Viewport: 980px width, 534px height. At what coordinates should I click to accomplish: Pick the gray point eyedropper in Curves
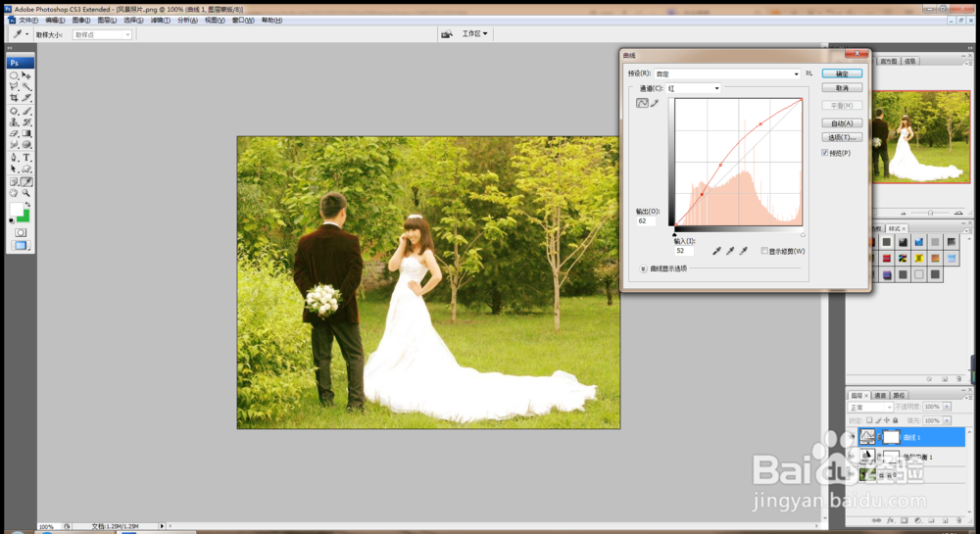click(729, 251)
